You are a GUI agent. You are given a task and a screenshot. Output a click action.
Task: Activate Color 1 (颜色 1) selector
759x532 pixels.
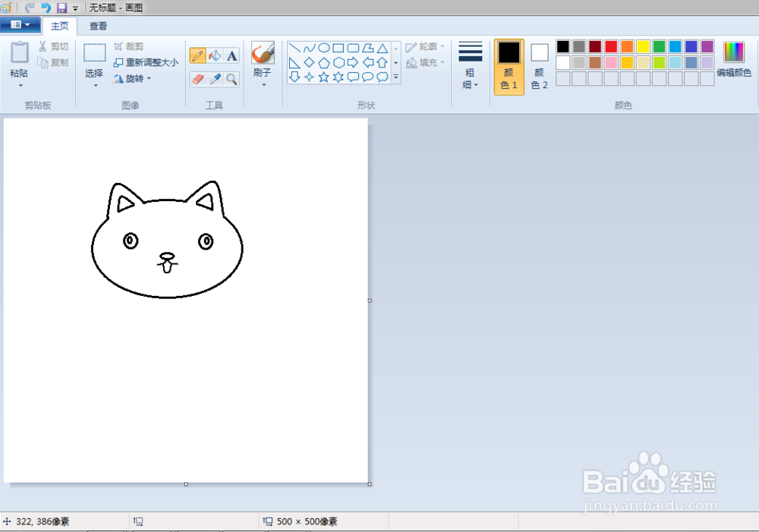click(x=509, y=67)
